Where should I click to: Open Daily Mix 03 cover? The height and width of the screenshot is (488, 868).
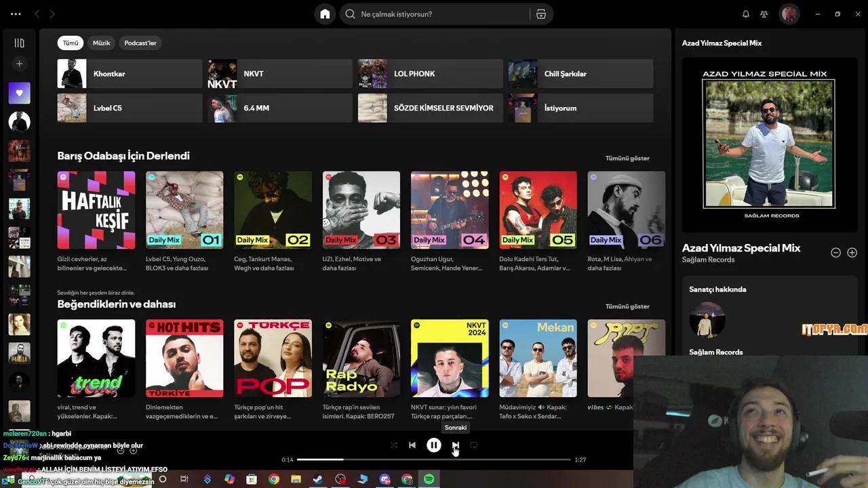click(x=361, y=210)
